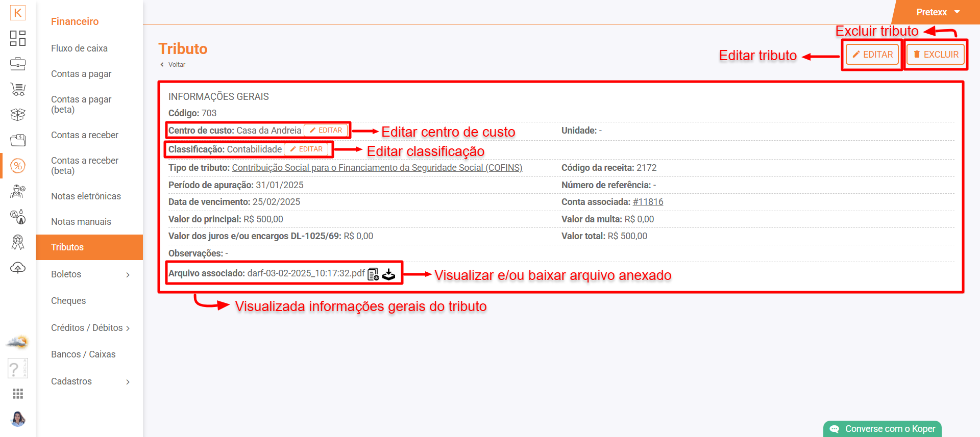Go to Fluxo de caixa
This screenshot has width=980, height=437.
79,48
